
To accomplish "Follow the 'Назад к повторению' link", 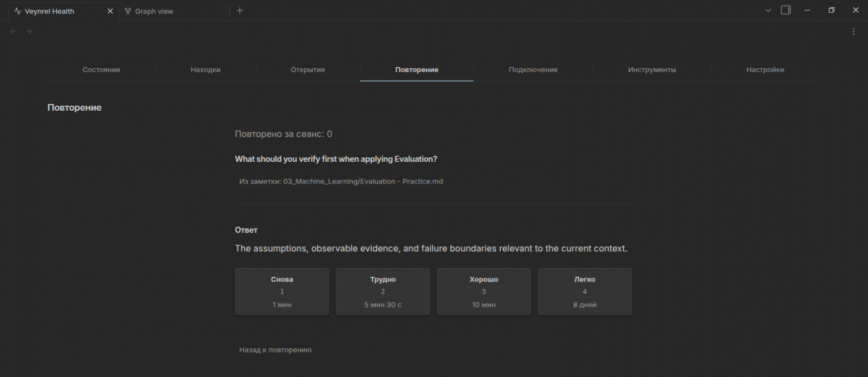I will (275, 350).
